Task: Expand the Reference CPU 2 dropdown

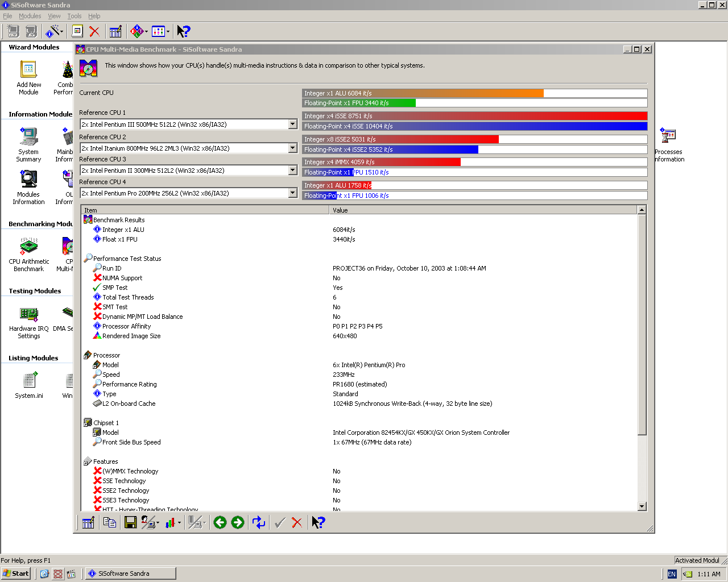Action: pos(292,148)
